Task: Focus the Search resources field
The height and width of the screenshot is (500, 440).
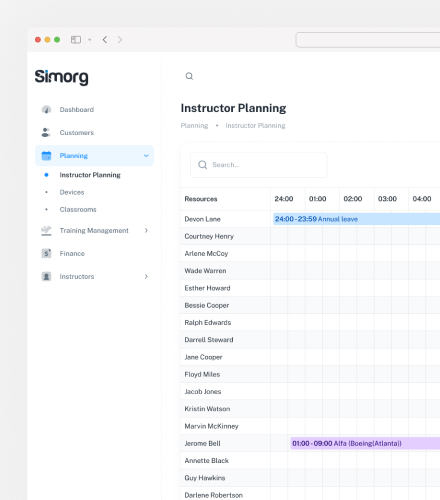Action: point(259,165)
